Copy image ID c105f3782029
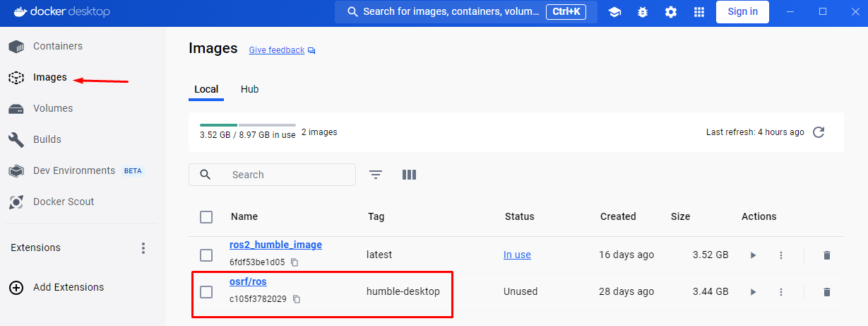The height and width of the screenshot is (326, 868). click(297, 299)
